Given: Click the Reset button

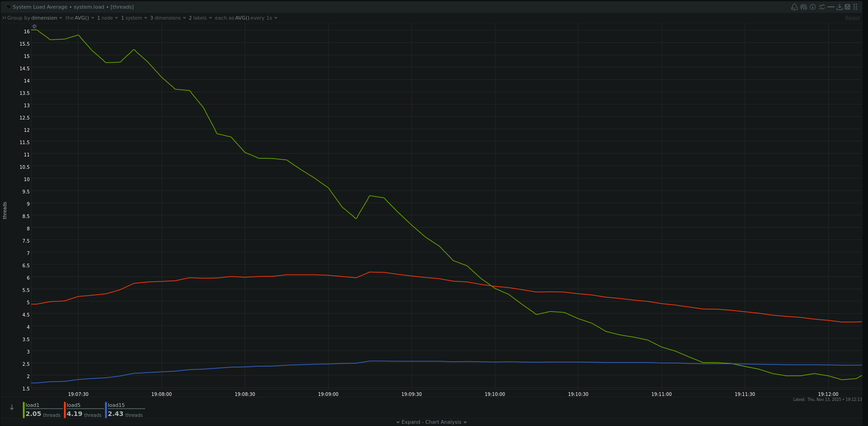Looking at the screenshot, I should 852,18.
